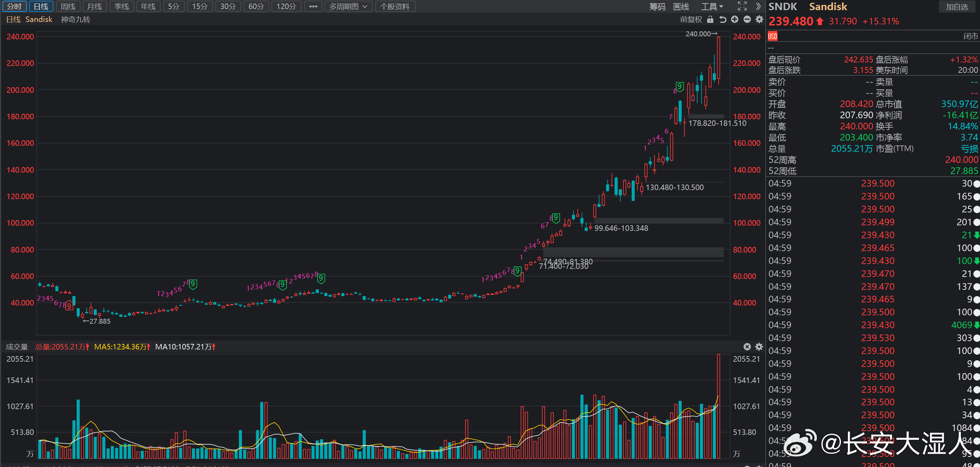The height and width of the screenshot is (467, 980).
Task: Collapse side panel with double chevron
Action: coord(758,6)
